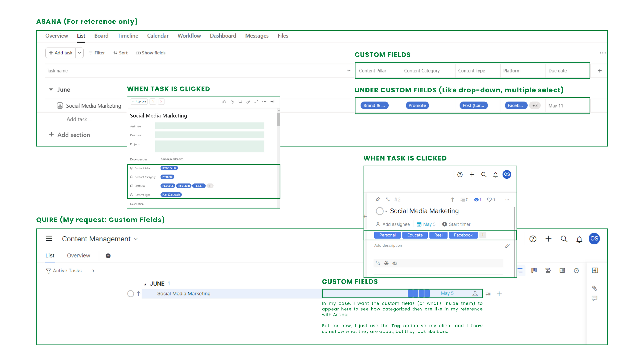Image resolution: width=644 pixels, height=363 pixels.
Task: Open the Task name column chevron
Action: (x=349, y=71)
